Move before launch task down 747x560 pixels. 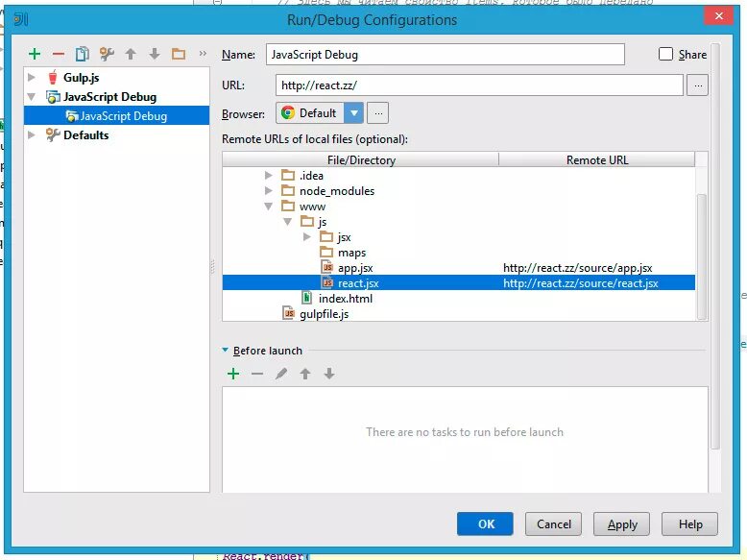[x=329, y=374]
